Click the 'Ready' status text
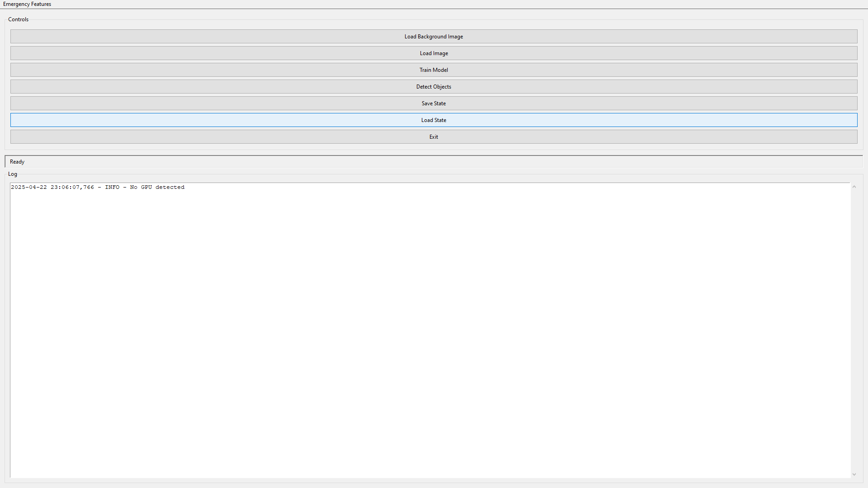Image resolution: width=868 pixels, height=488 pixels. (17, 162)
